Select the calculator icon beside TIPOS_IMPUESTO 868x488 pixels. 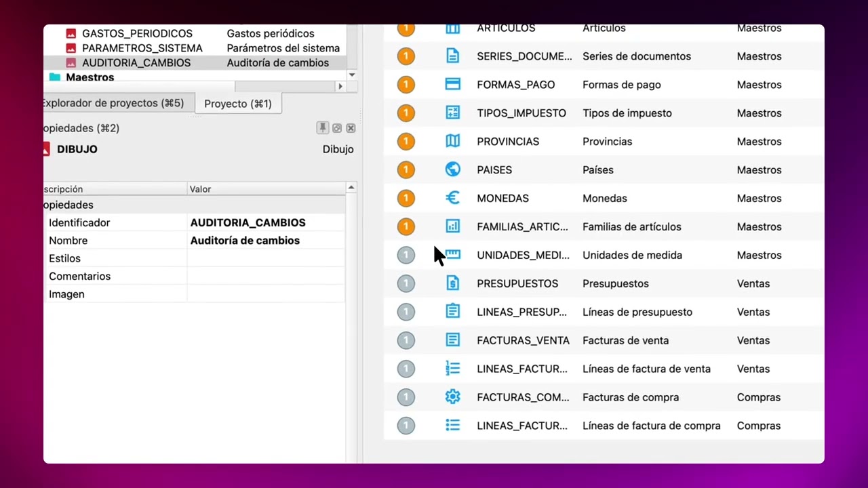coord(452,113)
